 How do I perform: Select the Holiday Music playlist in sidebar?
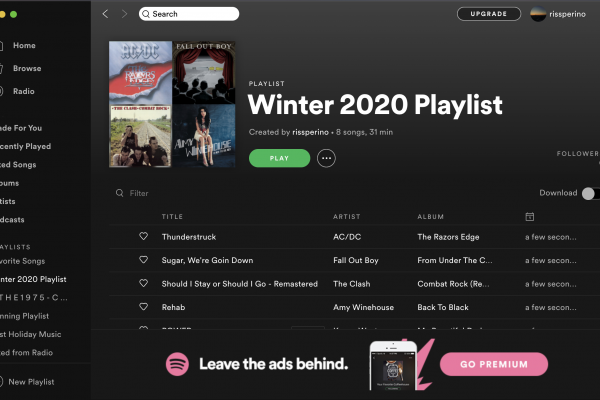click(x=31, y=334)
